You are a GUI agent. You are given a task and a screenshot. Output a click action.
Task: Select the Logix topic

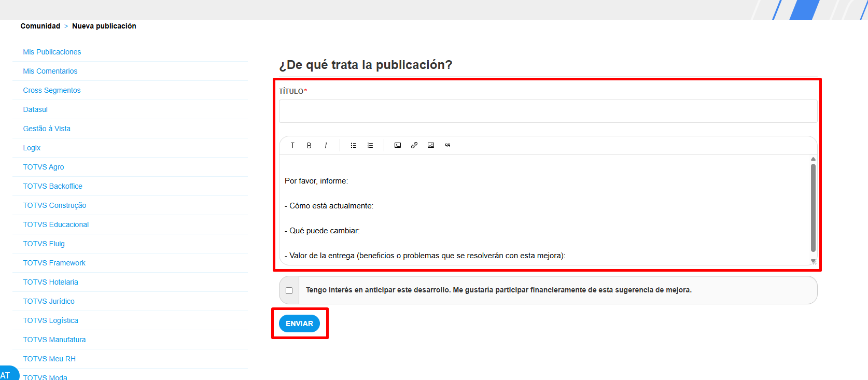32,148
